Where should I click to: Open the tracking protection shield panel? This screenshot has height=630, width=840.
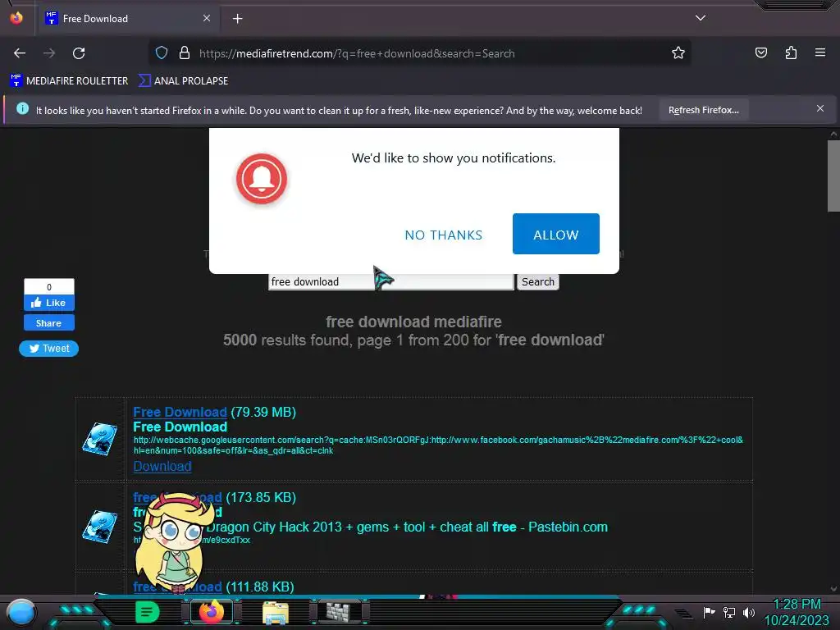pyautogui.click(x=162, y=53)
